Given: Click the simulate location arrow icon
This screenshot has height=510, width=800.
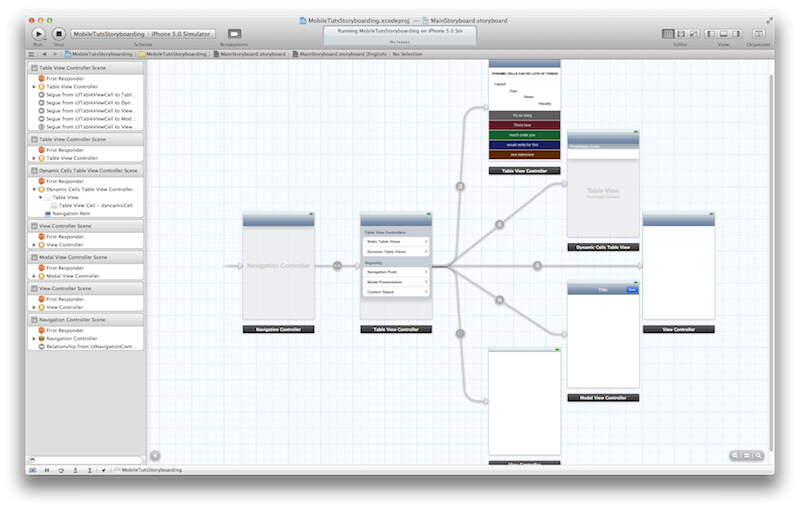Looking at the screenshot, I should tap(104, 470).
